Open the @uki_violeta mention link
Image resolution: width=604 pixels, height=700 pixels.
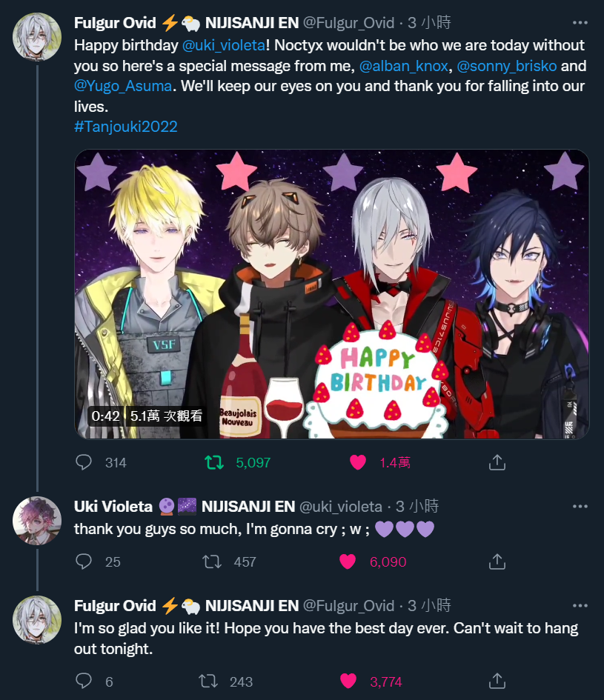[224, 45]
